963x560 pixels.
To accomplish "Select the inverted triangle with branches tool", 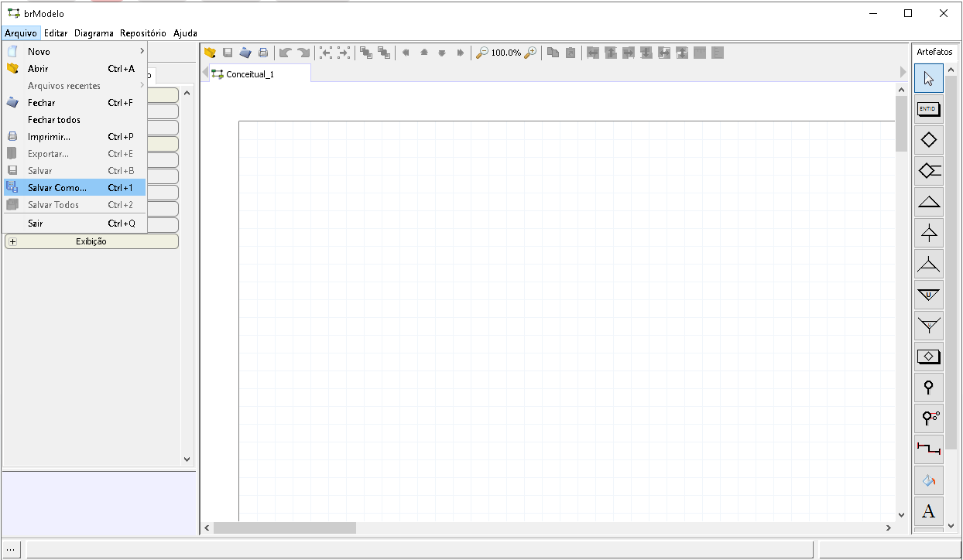I will 929,326.
